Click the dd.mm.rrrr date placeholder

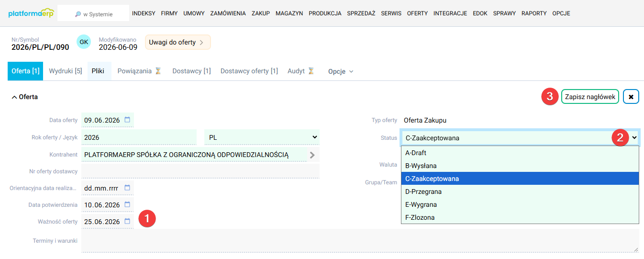[x=101, y=188]
